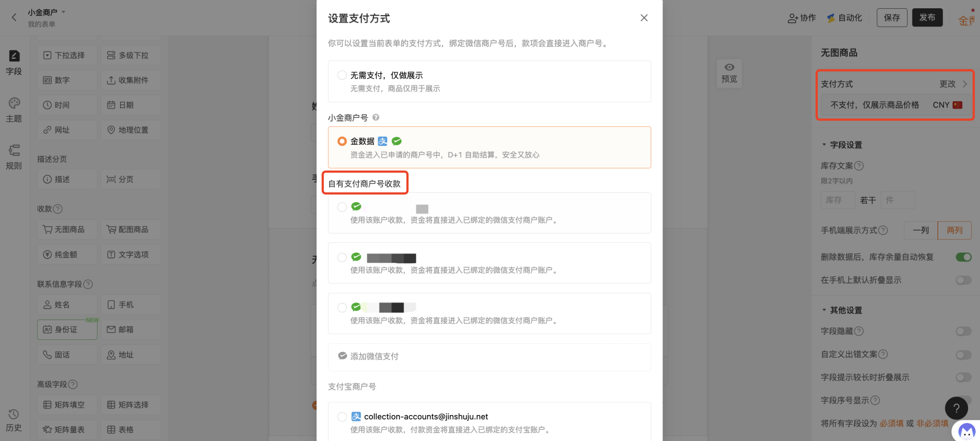
Task: Add a 描述 field
Action: pyautogui.click(x=67, y=180)
